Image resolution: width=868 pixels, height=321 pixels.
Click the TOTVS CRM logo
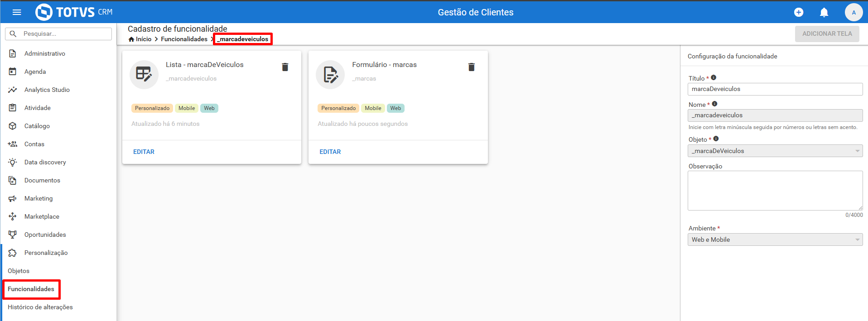coord(74,12)
